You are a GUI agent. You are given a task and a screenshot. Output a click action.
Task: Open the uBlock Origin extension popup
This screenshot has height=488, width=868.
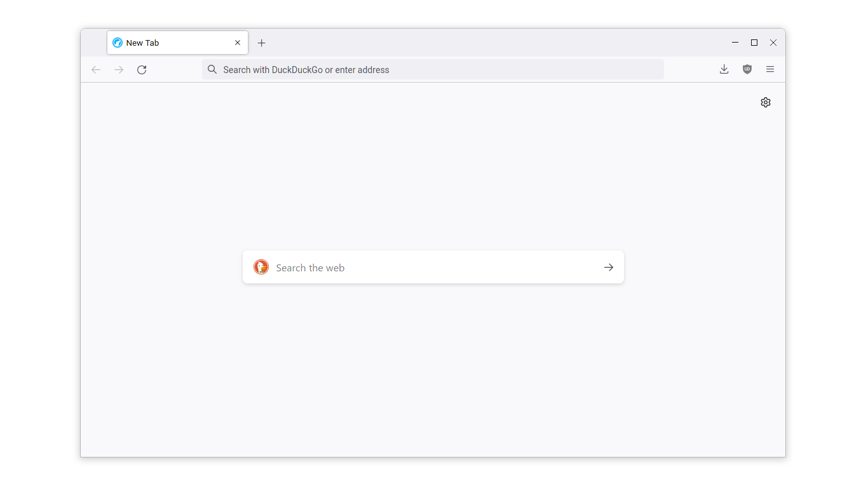pyautogui.click(x=747, y=69)
